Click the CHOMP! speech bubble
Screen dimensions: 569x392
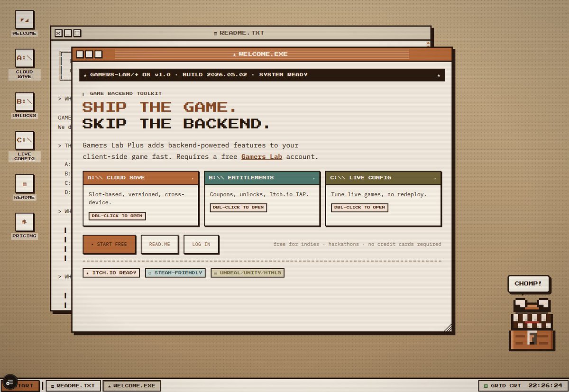(528, 283)
